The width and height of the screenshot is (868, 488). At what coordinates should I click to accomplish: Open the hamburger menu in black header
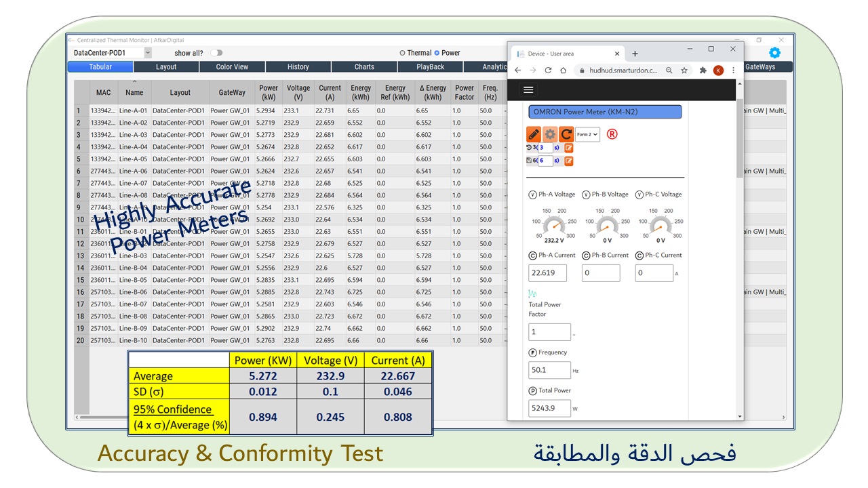(x=529, y=89)
